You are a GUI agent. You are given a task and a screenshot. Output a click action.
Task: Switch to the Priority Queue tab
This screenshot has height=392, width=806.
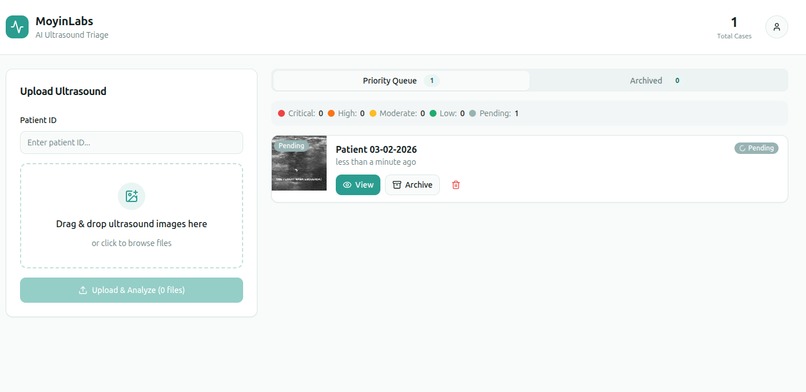point(401,81)
